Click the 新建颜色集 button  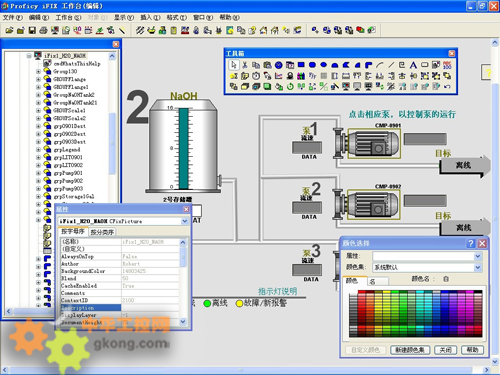(410, 350)
